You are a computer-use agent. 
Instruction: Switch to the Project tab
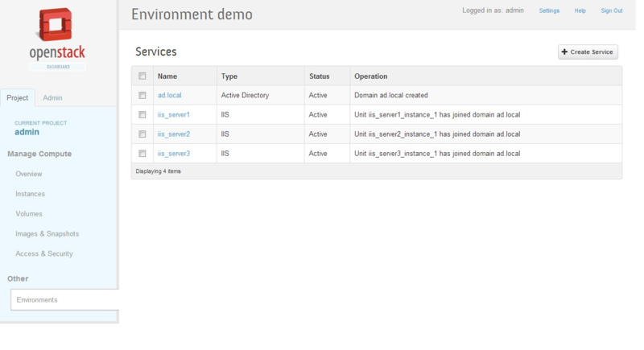[18, 98]
